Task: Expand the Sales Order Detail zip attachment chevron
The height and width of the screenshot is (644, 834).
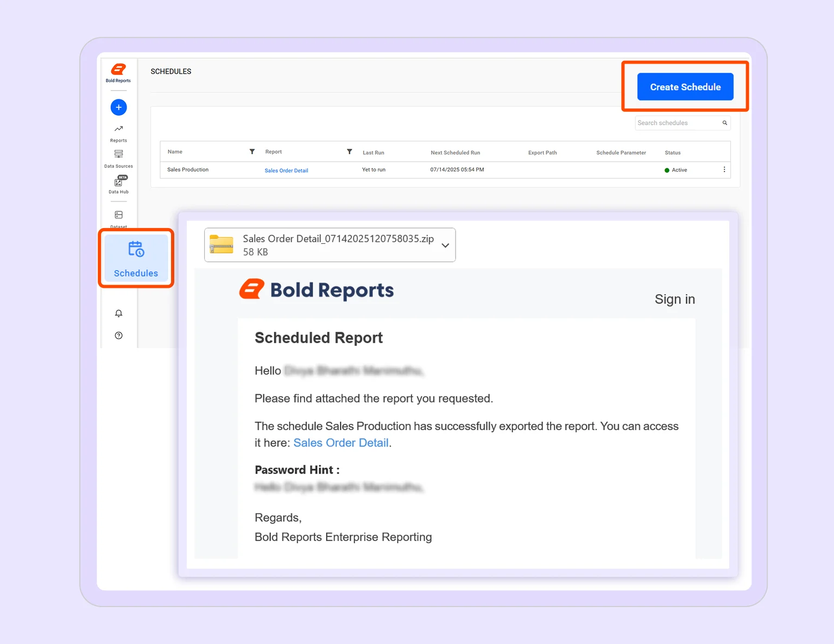Action: [x=445, y=245]
